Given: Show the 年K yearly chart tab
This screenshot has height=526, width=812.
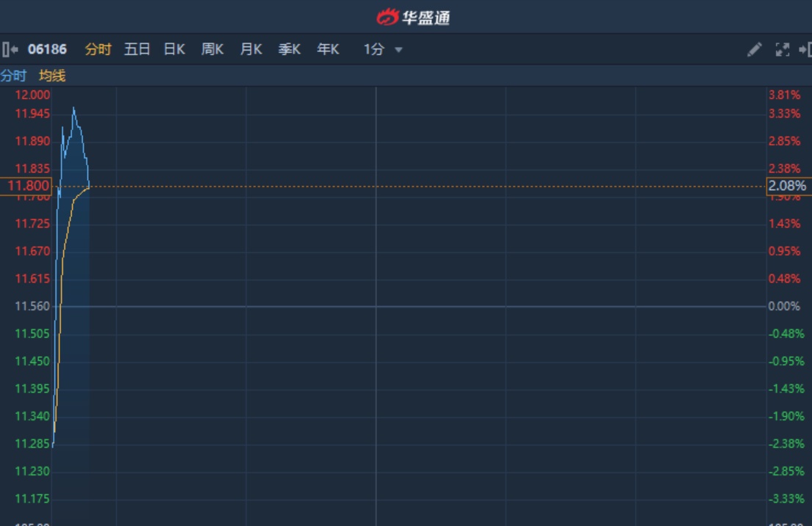Looking at the screenshot, I should tap(328, 50).
